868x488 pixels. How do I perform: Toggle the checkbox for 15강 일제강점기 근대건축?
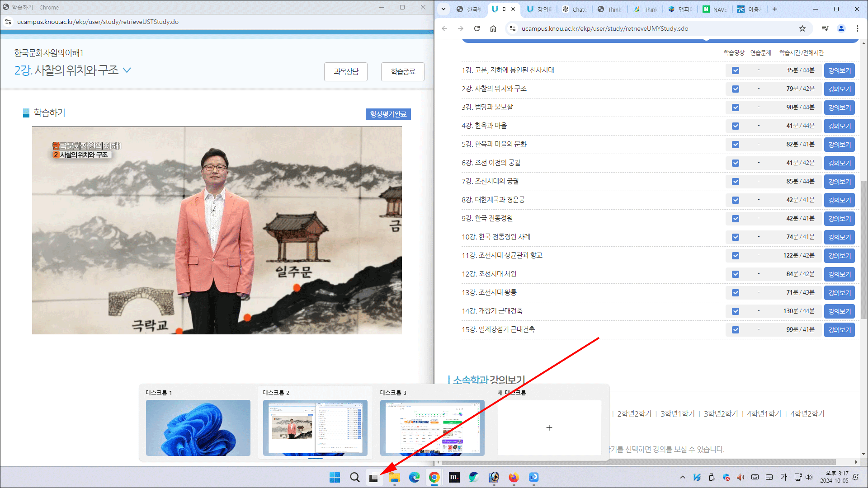click(x=736, y=330)
